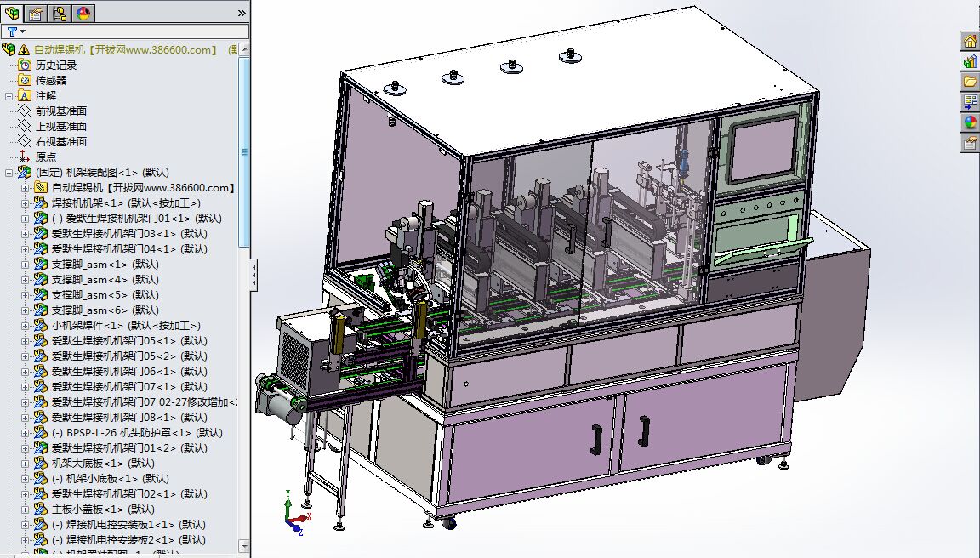Select the 右视基准面 plane icon
The height and width of the screenshot is (558, 980).
25,141
